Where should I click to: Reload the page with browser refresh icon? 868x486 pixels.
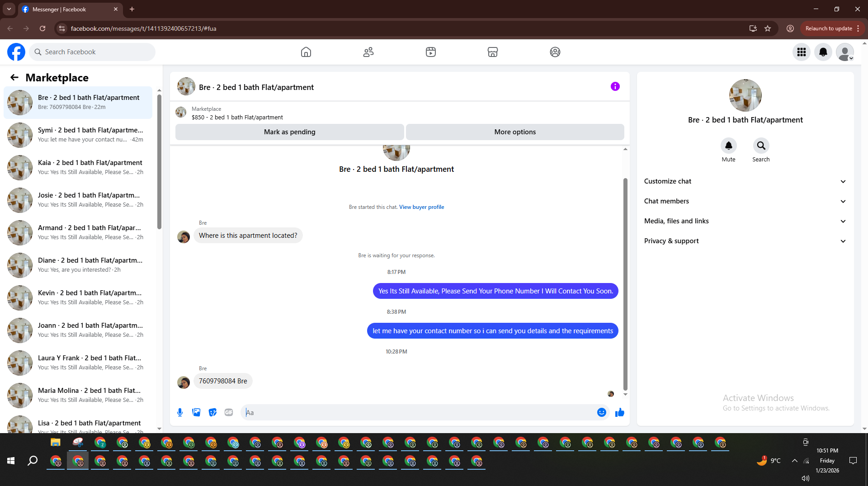42,28
